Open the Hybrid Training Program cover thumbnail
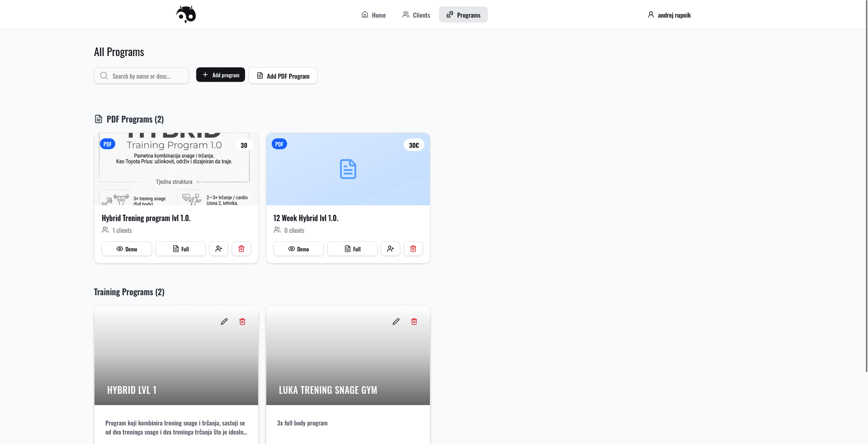The width and height of the screenshot is (868, 444). (176, 169)
